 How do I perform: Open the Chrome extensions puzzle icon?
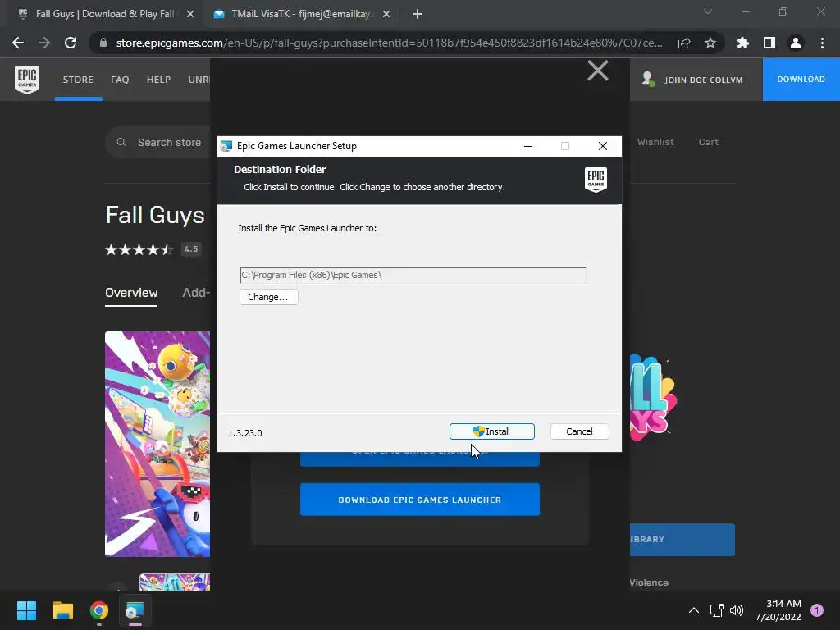tap(743, 43)
